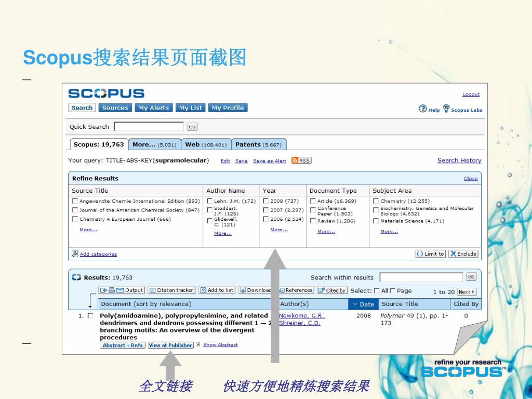Click the Scopus results logo icon
This screenshot has height=399, width=532.
(x=76, y=277)
